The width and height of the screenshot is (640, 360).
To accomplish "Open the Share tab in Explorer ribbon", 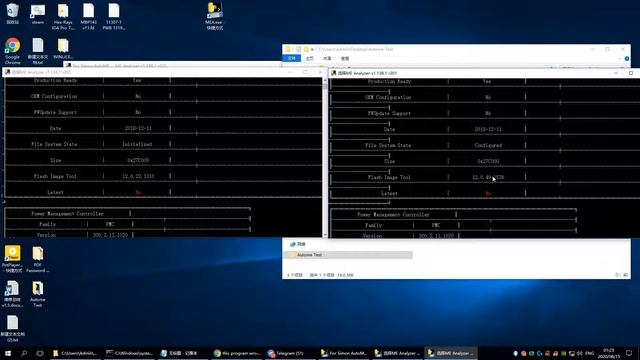I will pyautogui.click(x=327, y=58).
